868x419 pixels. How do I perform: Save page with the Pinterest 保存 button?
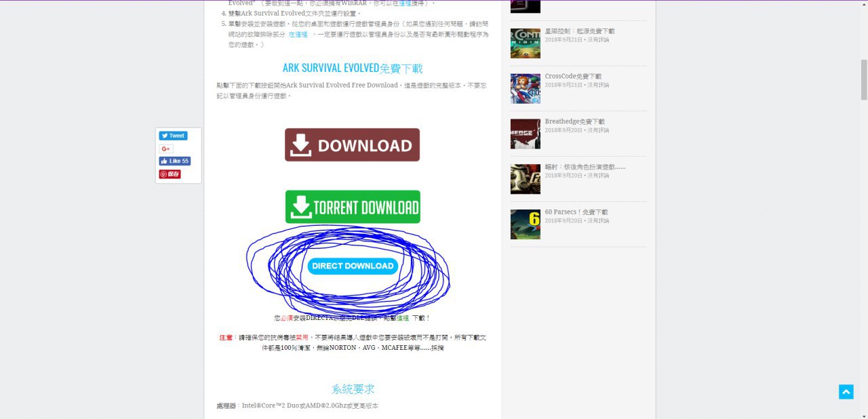pos(170,174)
